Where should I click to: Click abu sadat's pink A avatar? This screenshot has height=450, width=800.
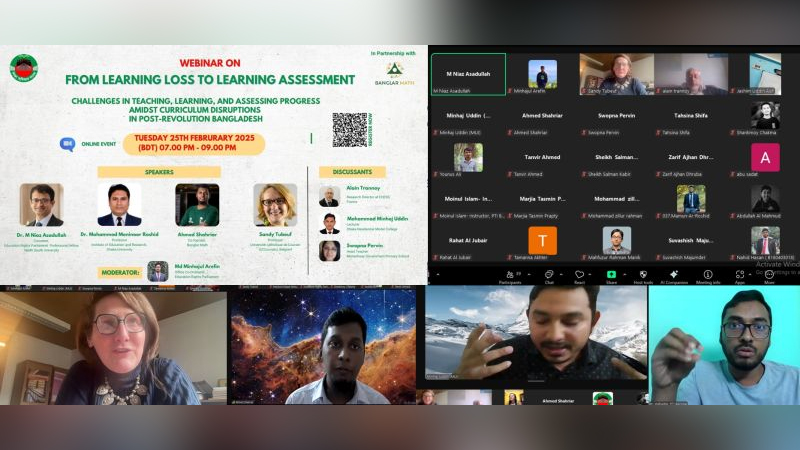765,157
